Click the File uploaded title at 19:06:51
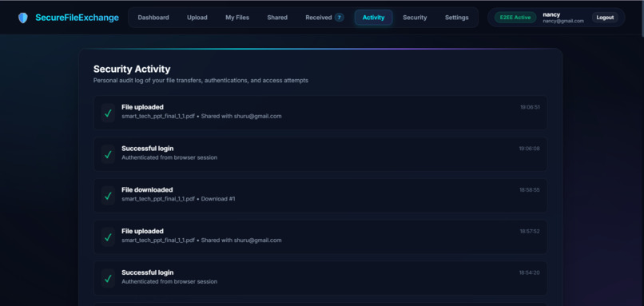This screenshot has width=644, height=306. pos(142,107)
